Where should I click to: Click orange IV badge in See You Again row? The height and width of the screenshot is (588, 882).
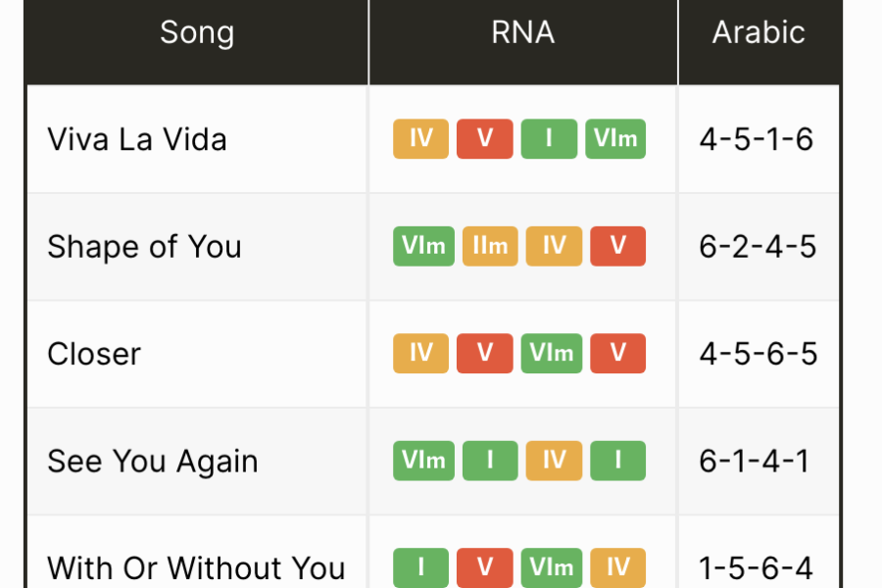(x=554, y=461)
